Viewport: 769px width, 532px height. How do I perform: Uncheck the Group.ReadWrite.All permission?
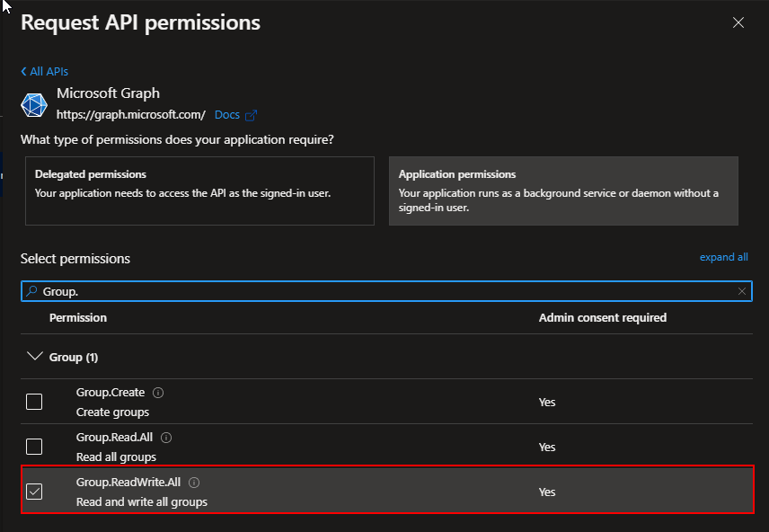[34, 492]
